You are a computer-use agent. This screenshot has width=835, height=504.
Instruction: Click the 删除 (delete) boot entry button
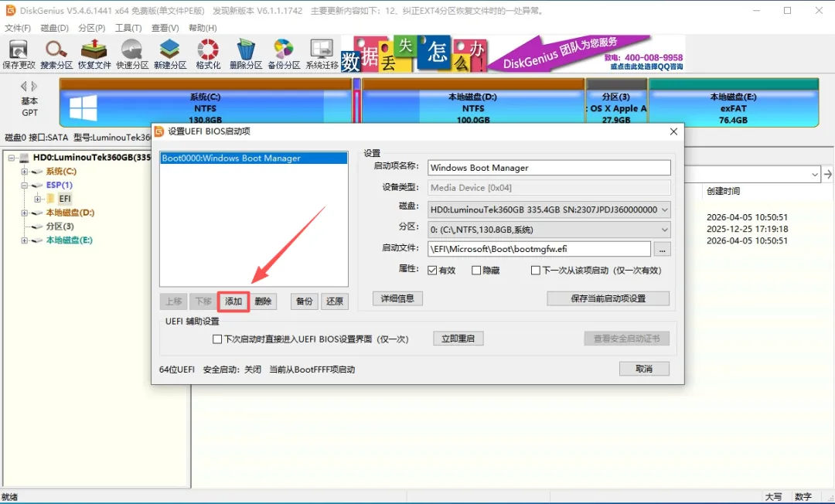pyautogui.click(x=263, y=301)
